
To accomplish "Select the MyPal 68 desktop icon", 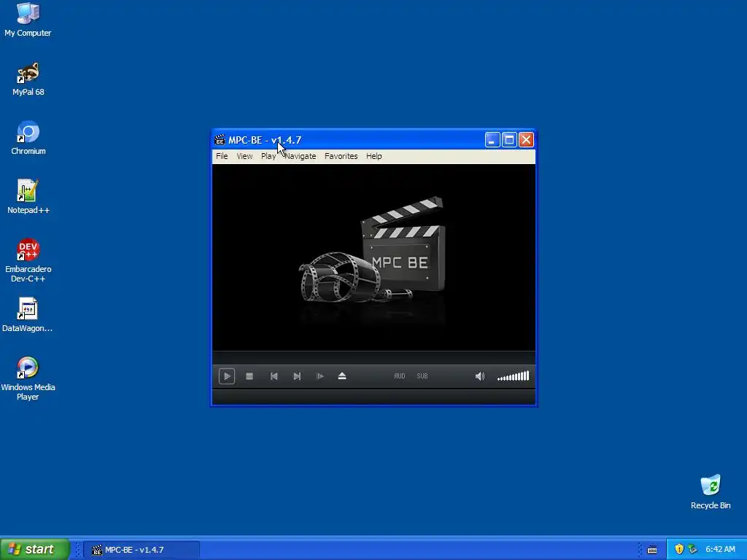I will pos(28,79).
